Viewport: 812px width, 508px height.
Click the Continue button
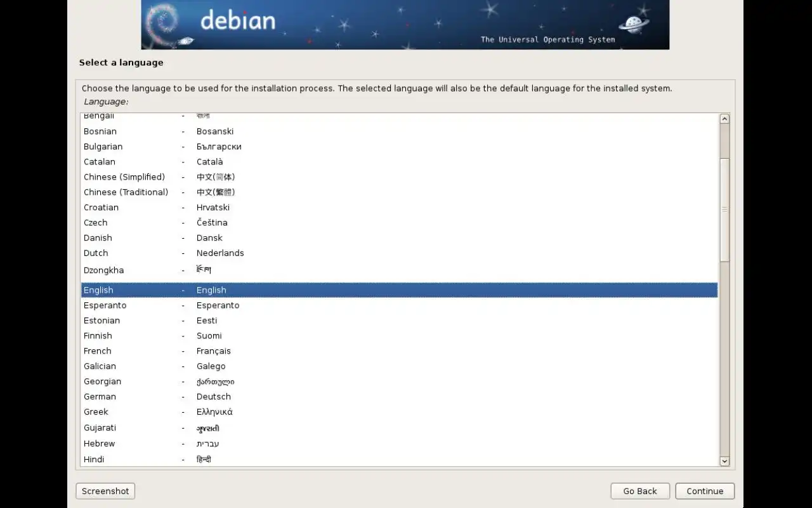point(705,491)
